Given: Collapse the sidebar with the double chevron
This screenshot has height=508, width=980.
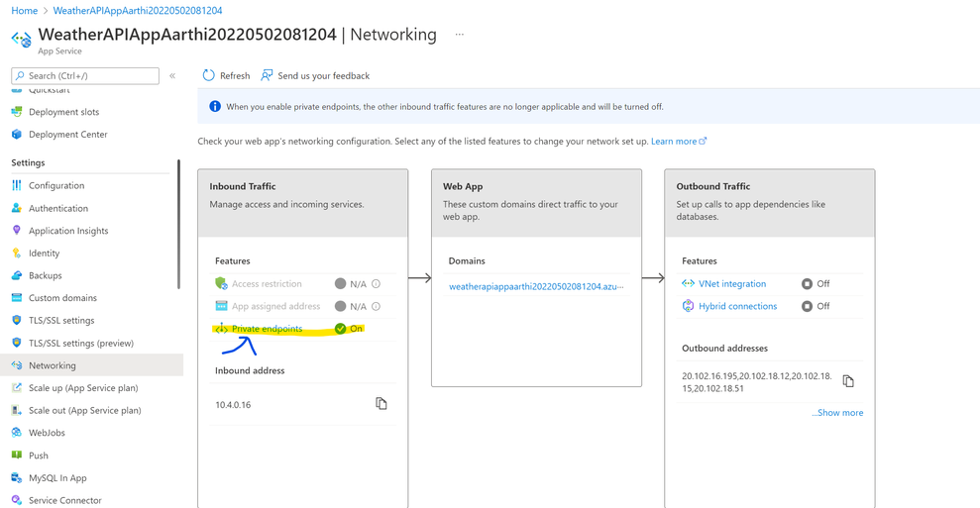Looking at the screenshot, I should point(172,75).
